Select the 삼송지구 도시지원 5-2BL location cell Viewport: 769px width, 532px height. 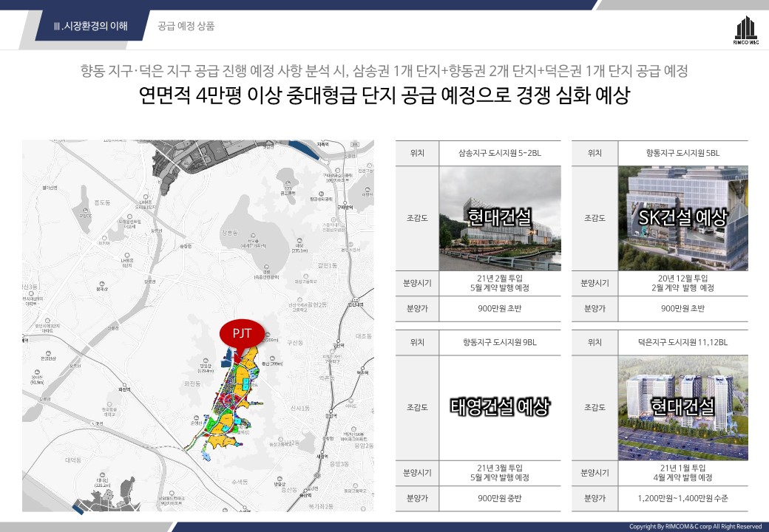tap(500, 153)
